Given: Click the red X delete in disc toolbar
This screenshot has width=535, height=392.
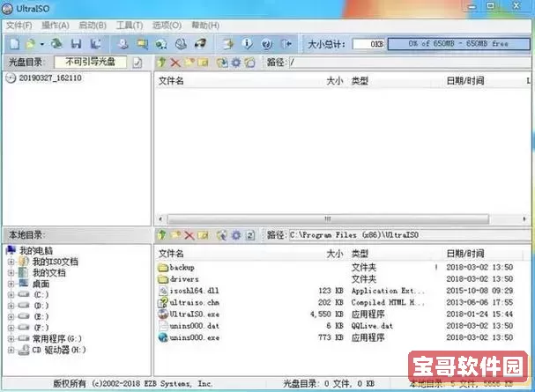Looking at the screenshot, I should point(175,63).
